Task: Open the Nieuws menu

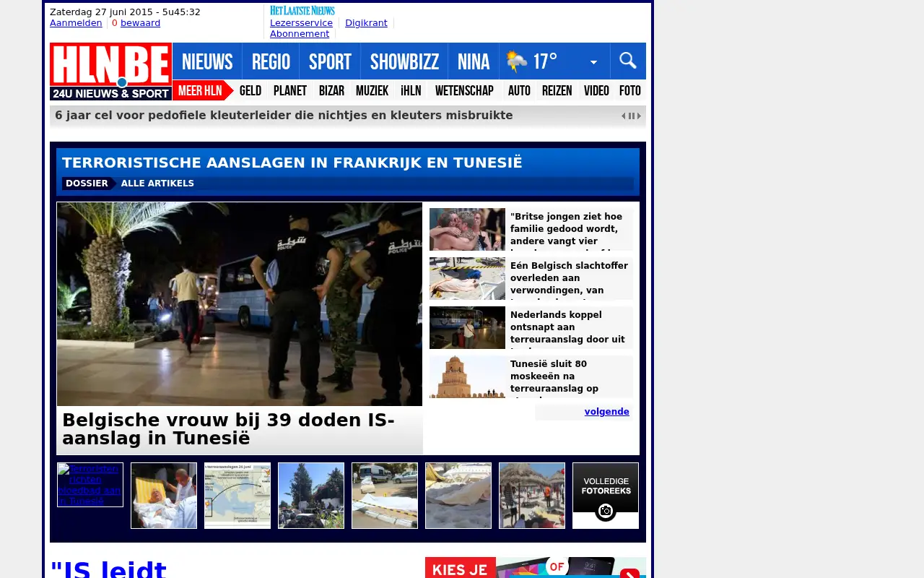Action: pyautogui.click(x=207, y=61)
